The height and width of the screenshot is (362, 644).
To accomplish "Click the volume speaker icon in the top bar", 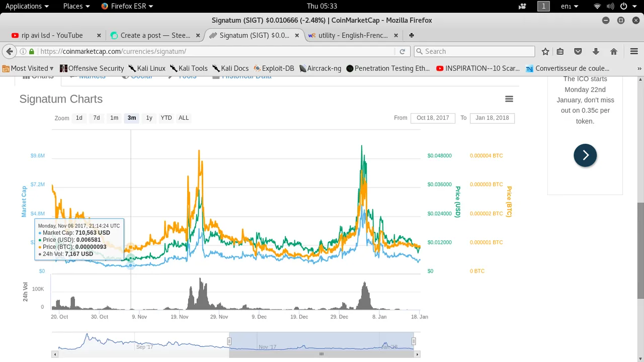I will pyautogui.click(x=610, y=6).
